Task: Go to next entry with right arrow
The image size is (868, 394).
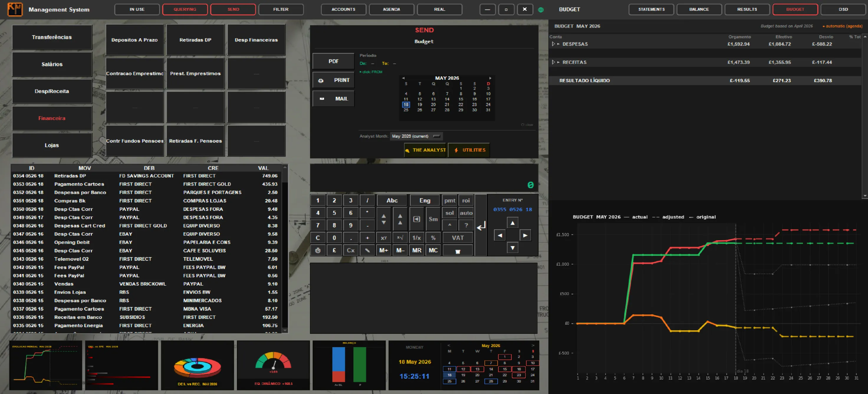Action: coord(525,235)
